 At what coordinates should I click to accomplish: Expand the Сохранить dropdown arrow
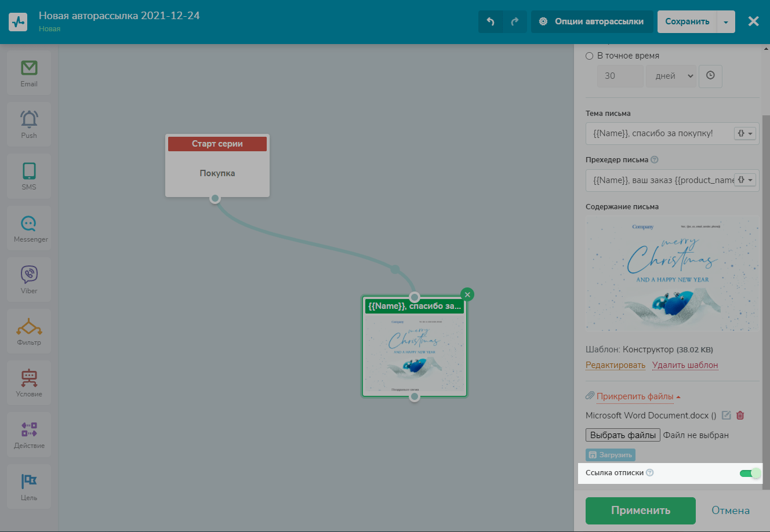(x=726, y=21)
